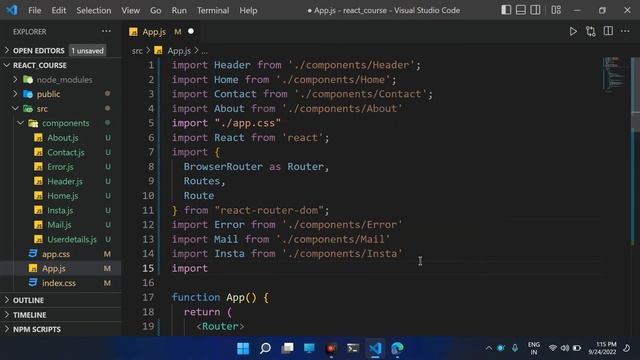Split the editor right

click(608, 31)
